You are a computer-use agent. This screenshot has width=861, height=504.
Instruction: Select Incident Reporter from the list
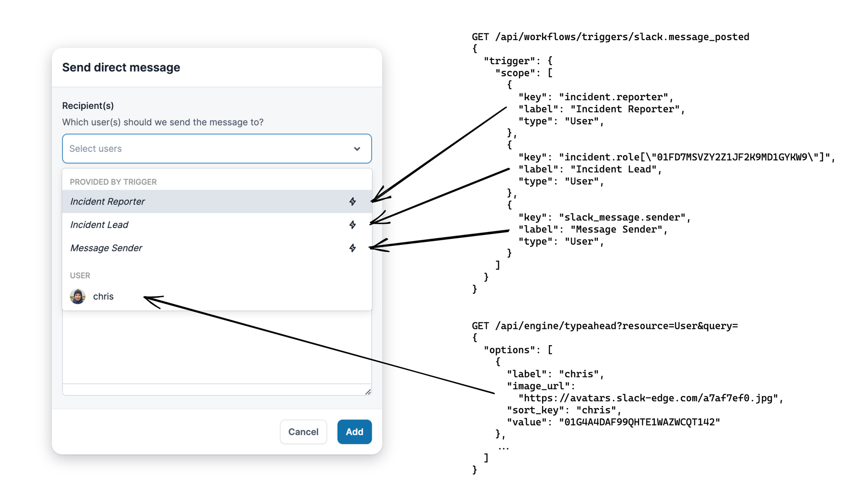click(x=108, y=201)
